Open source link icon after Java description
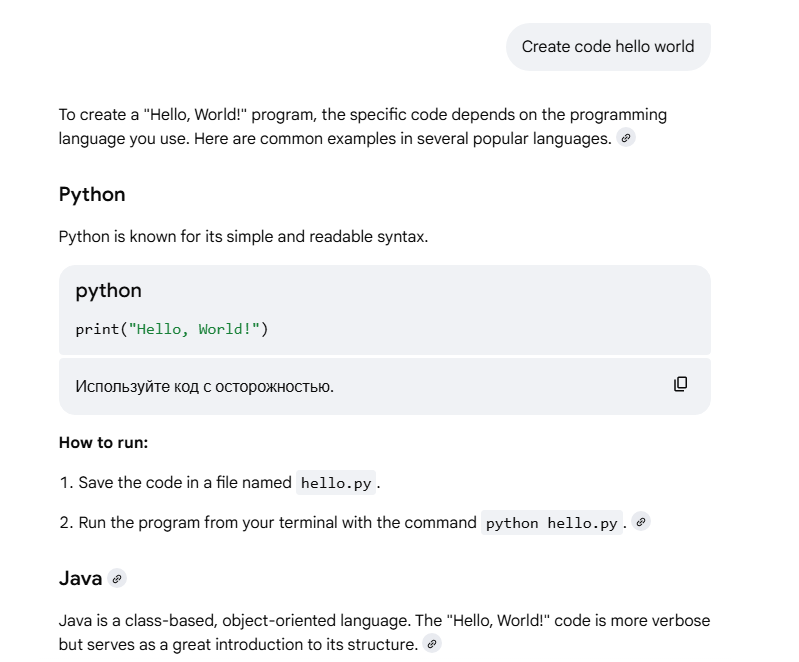This screenshot has width=799, height=662. pyautogui.click(x=432, y=645)
